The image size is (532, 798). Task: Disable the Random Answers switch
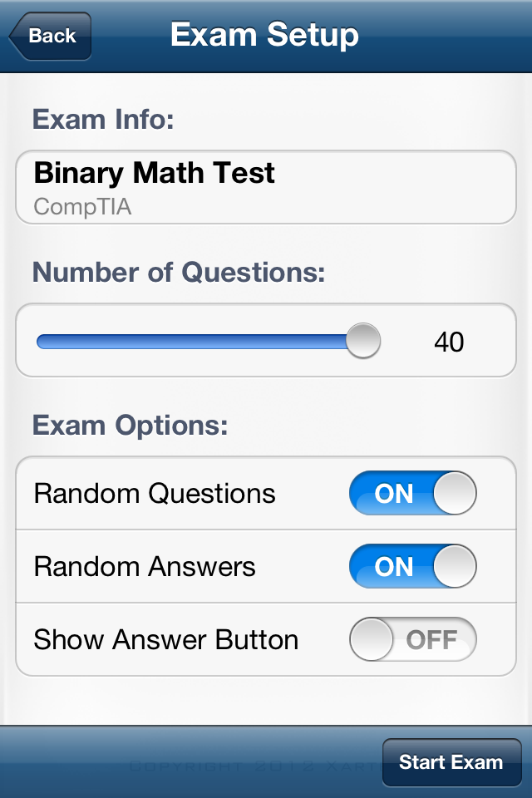coord(412,567)
